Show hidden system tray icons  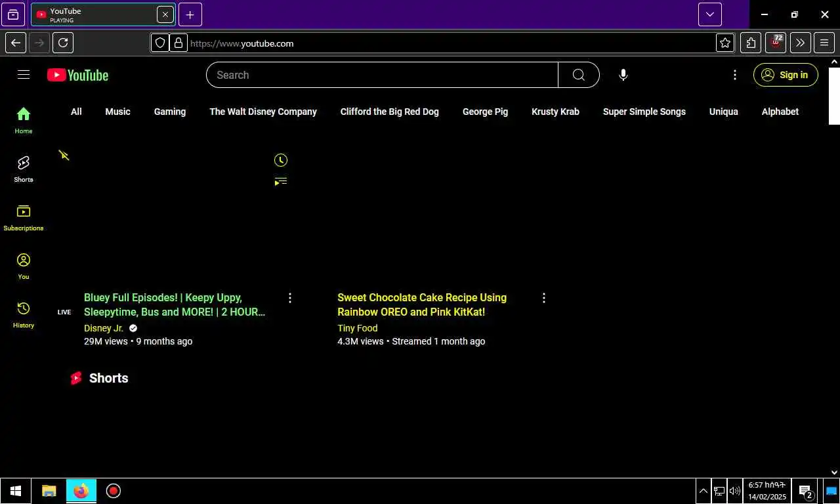click(x=703, y=491)
